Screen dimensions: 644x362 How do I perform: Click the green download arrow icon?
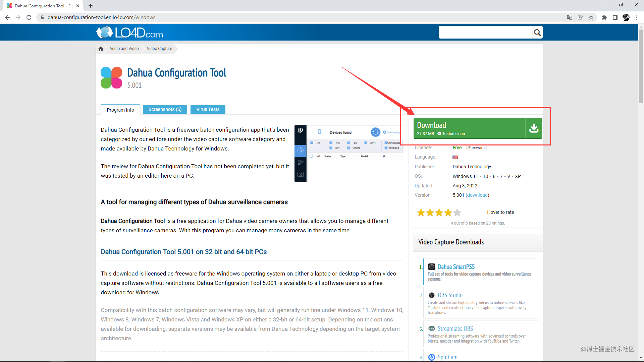(x=534, y=128)
